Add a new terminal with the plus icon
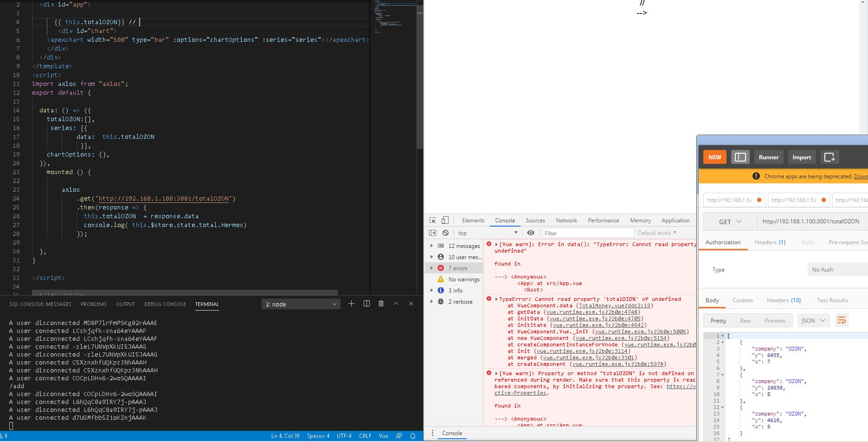This screenshot has width=868, height=442. [x=351, y=304]
